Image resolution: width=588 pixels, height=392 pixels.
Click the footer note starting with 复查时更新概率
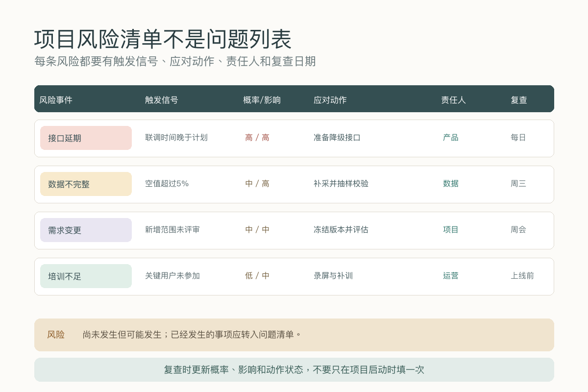coord(294,370)
